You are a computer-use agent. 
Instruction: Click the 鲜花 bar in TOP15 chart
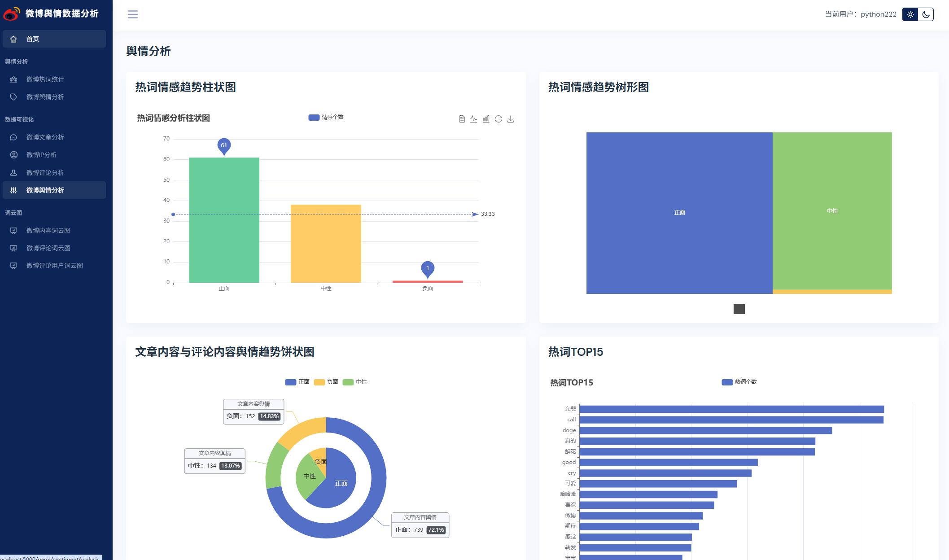697,452
